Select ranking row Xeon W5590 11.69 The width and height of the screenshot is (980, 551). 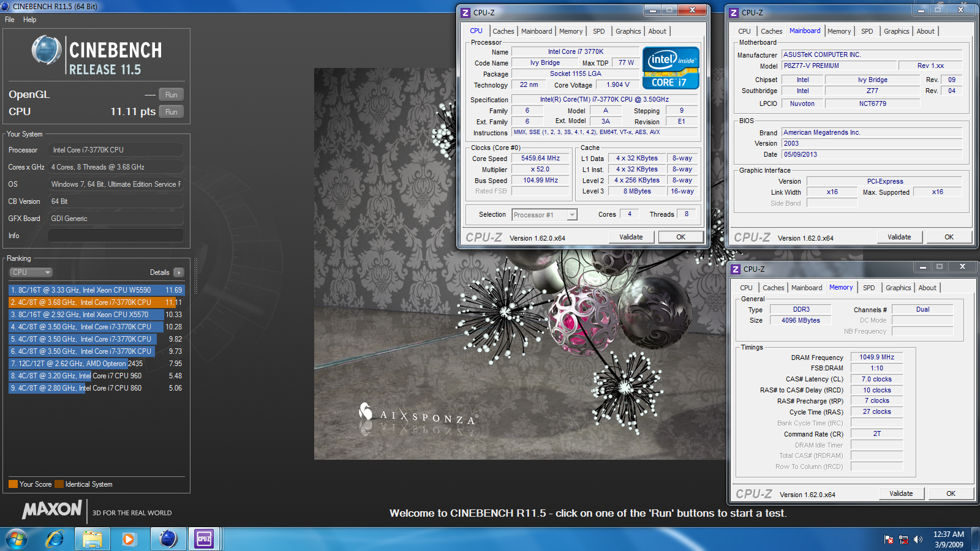pyautogui.click(x=96, y=290)
